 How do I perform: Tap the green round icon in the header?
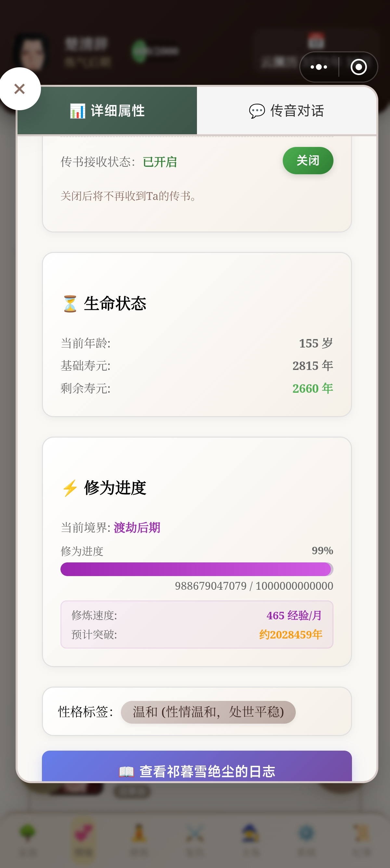pos(139,51)
